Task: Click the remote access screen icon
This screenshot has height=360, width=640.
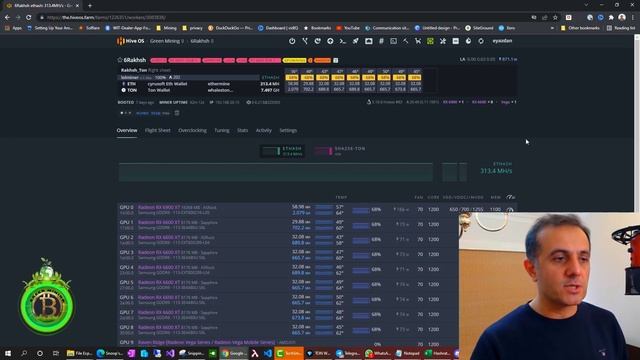Action: (x=369, y=41)
